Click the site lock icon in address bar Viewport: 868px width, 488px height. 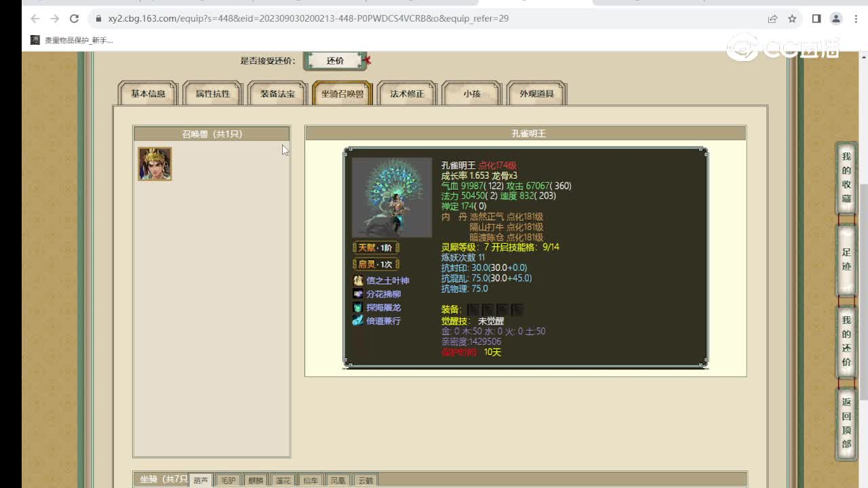coord(98,18)
